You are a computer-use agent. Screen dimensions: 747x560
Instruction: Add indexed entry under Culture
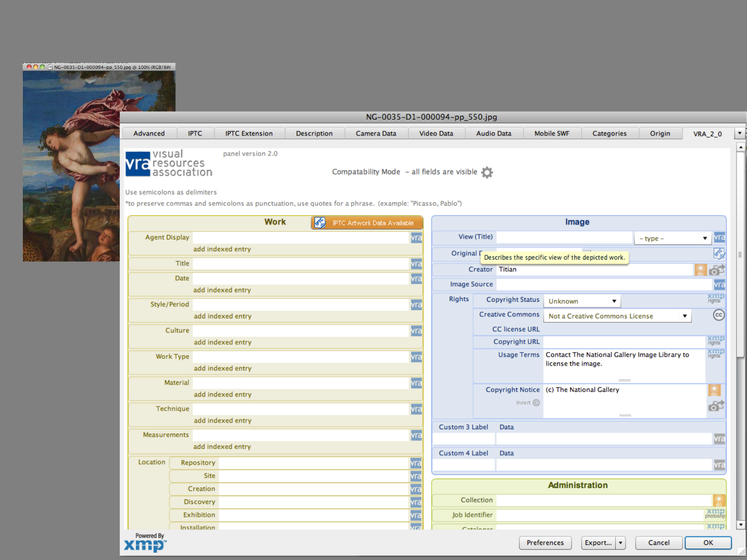click(x=223, y=342)
